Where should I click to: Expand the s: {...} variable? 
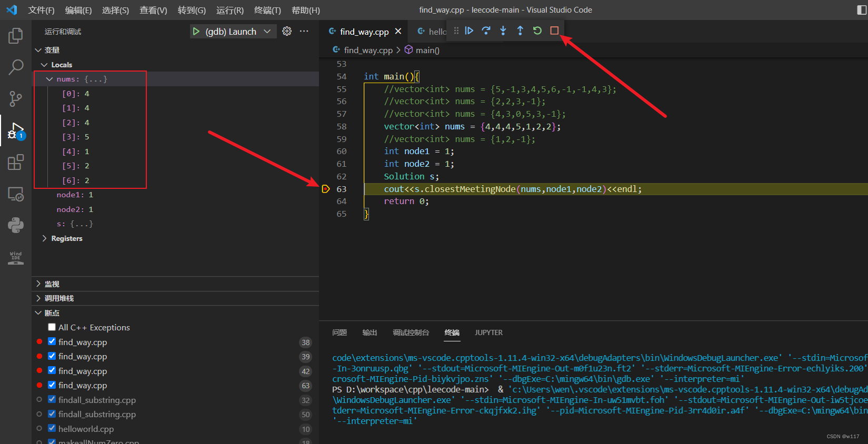click(75, 224)
